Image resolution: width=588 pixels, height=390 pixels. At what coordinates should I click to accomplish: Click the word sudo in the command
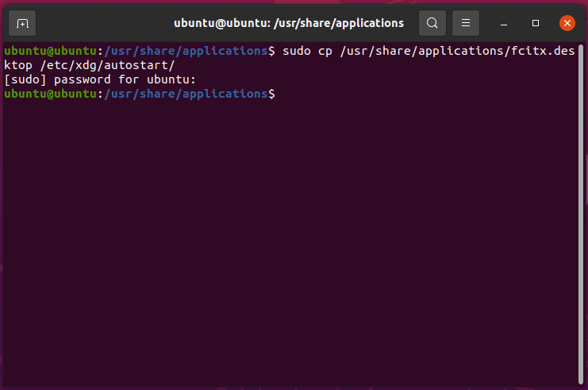(297, 51)
